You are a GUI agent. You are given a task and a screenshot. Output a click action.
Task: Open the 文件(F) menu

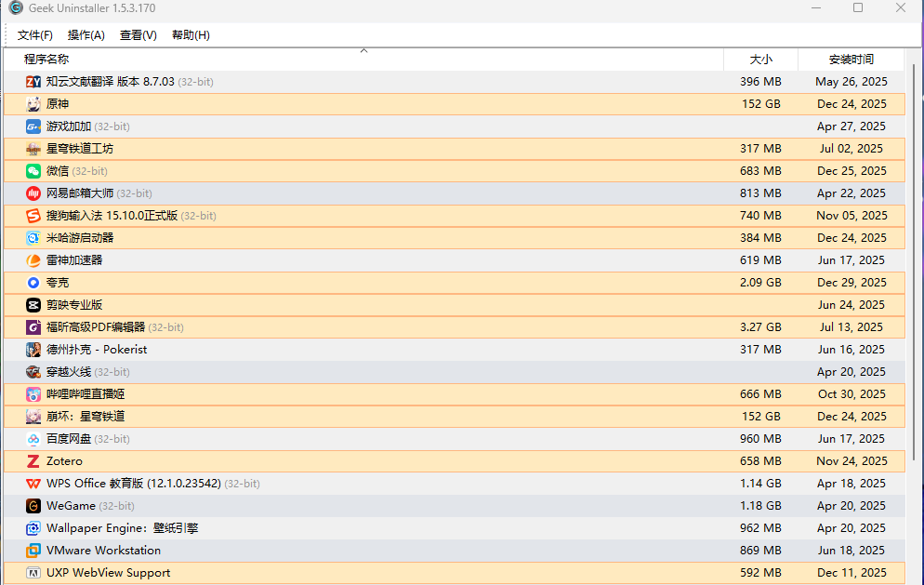point(34,35)
